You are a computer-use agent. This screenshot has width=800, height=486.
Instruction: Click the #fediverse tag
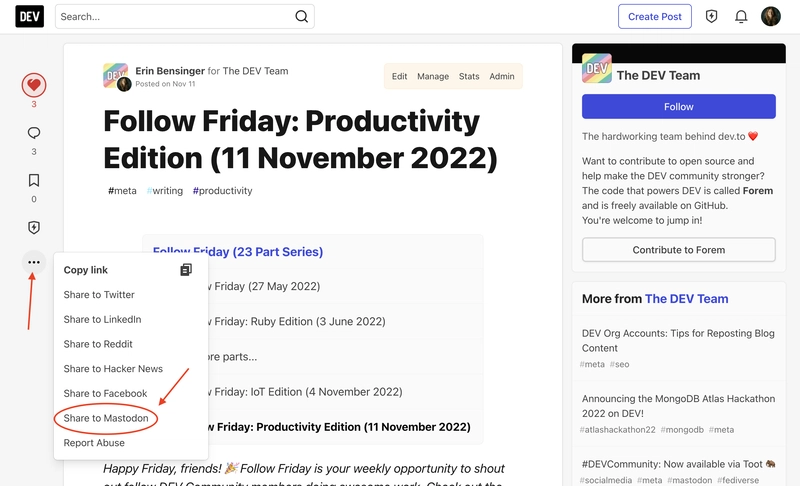(738, 480)
